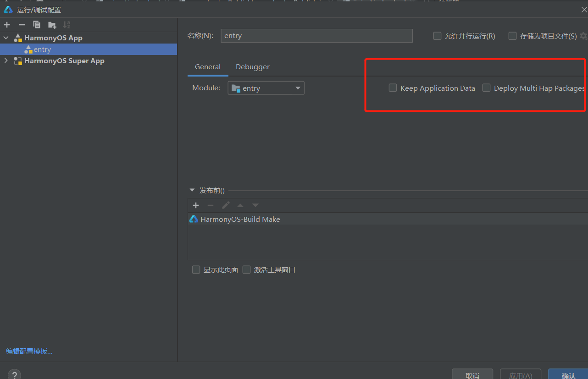Enable Keep Application Data checkbox
This screenshot has height=379, width=588.
393,88
